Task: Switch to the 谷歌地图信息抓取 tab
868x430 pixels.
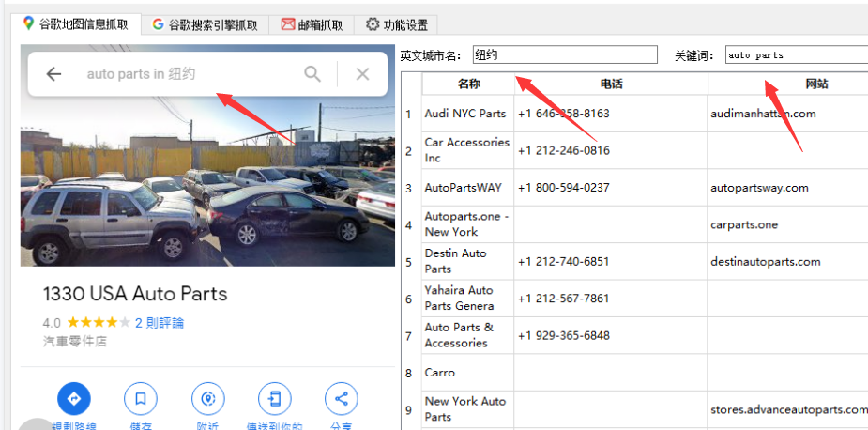Action: click(x=76, y=24)
